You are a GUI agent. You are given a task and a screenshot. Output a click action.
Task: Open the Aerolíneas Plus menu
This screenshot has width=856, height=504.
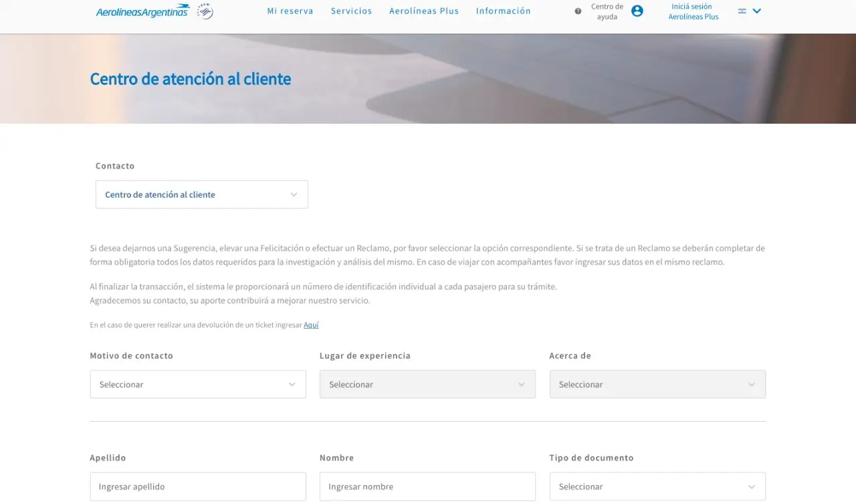[x=424, y=11]
